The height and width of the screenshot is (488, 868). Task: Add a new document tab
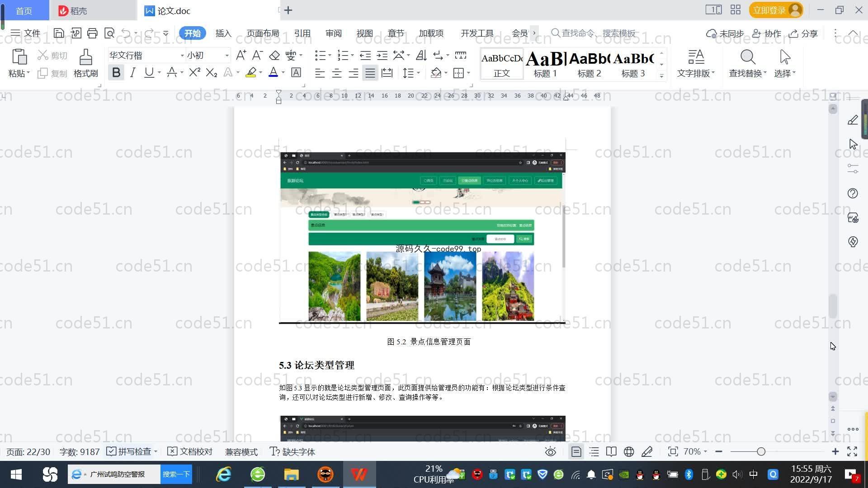(288, 10)
